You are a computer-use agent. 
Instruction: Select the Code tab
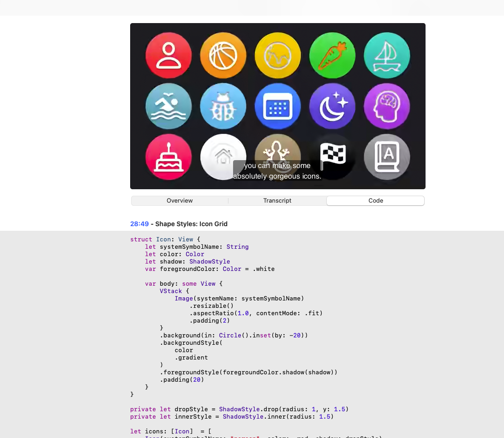375,200
